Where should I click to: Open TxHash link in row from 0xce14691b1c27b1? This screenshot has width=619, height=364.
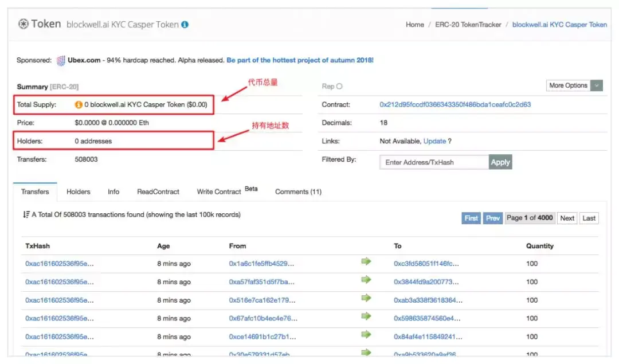pos(60,336)
